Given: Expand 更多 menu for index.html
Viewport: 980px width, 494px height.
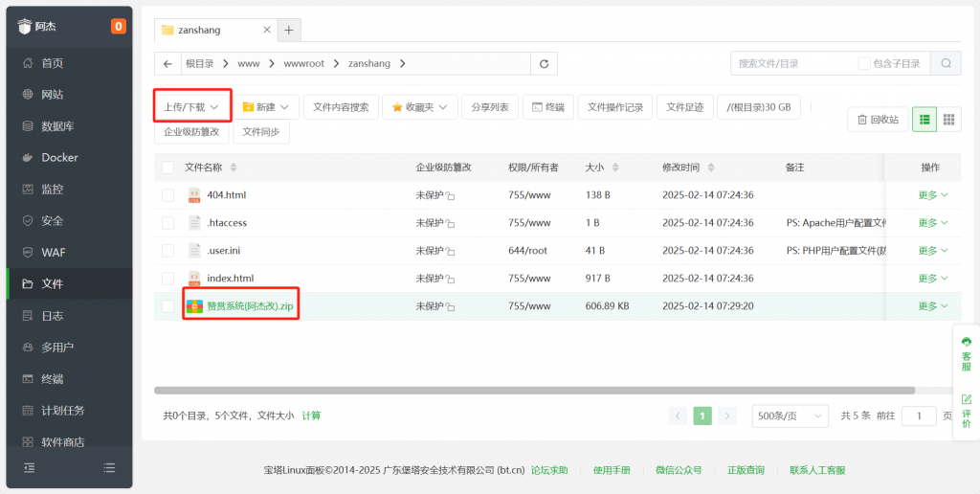Looking at the screenshot, I should click(x=932, y=279).
